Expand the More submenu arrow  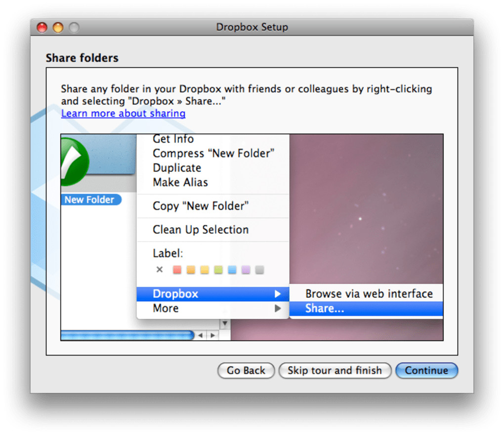(278, 309)
